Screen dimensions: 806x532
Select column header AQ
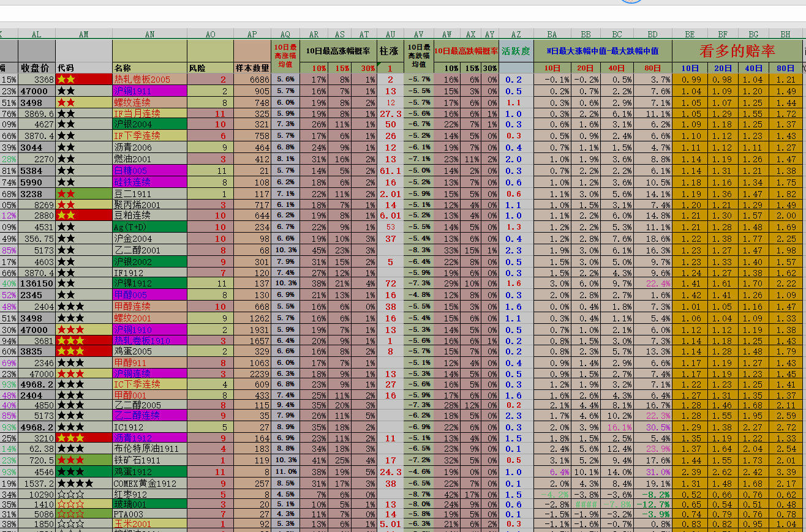click(x=285, y=35)
